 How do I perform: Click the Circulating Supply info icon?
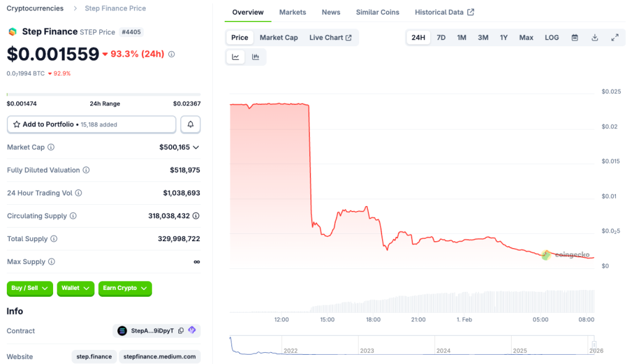click(x=74, y=216)
